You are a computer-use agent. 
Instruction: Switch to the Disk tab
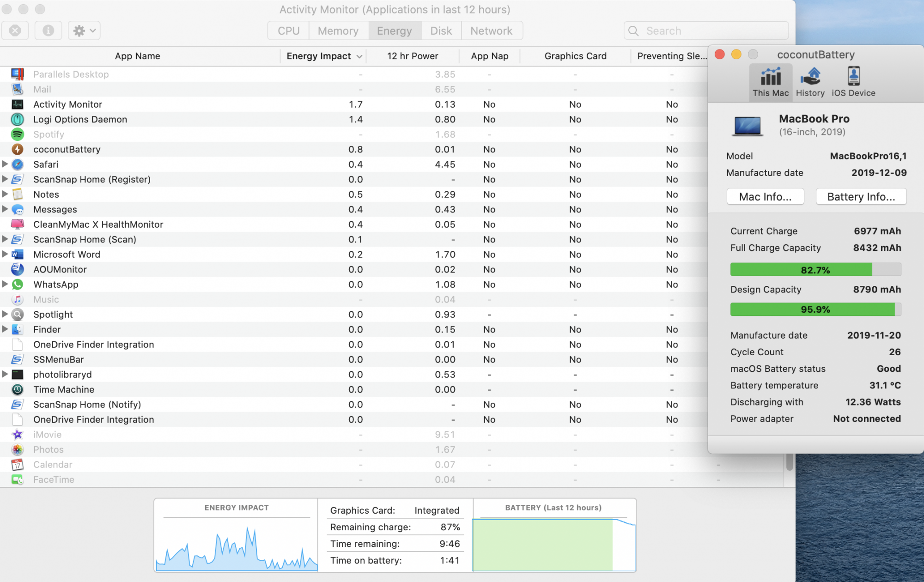click(441, 30)
